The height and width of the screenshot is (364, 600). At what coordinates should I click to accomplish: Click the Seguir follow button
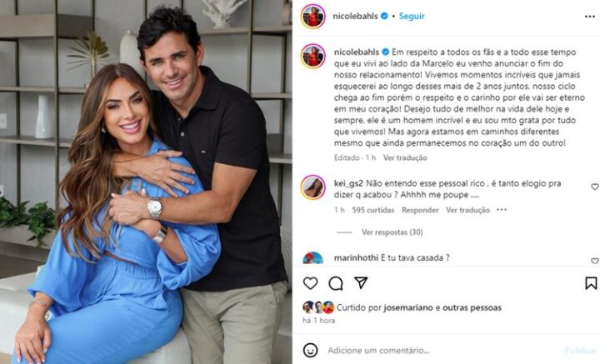(412, 16)
